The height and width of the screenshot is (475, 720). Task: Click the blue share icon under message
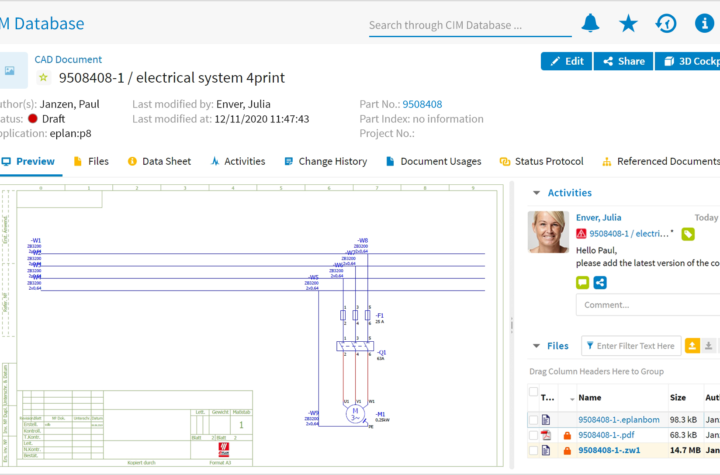(x=600, y=283)
